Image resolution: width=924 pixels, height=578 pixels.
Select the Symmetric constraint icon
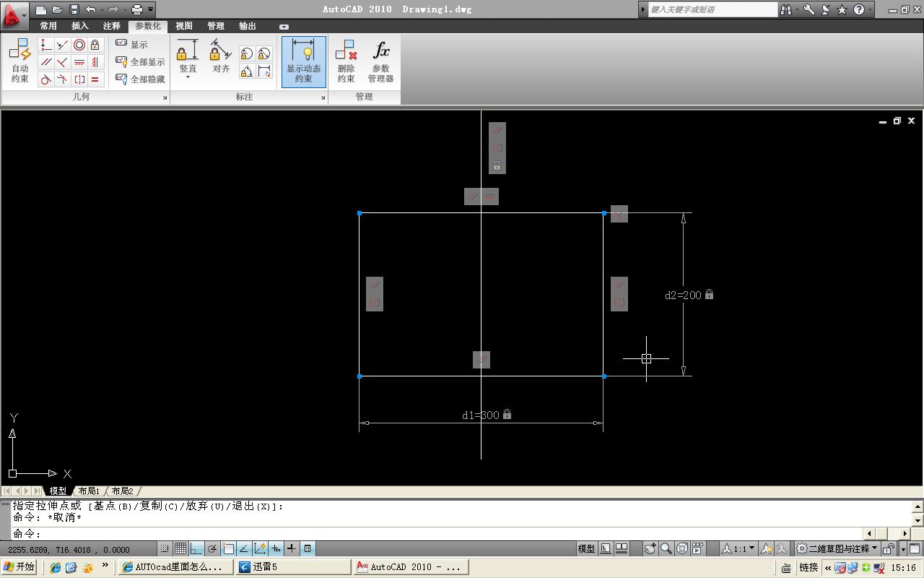pyautogui.click(x=79, y=79)
